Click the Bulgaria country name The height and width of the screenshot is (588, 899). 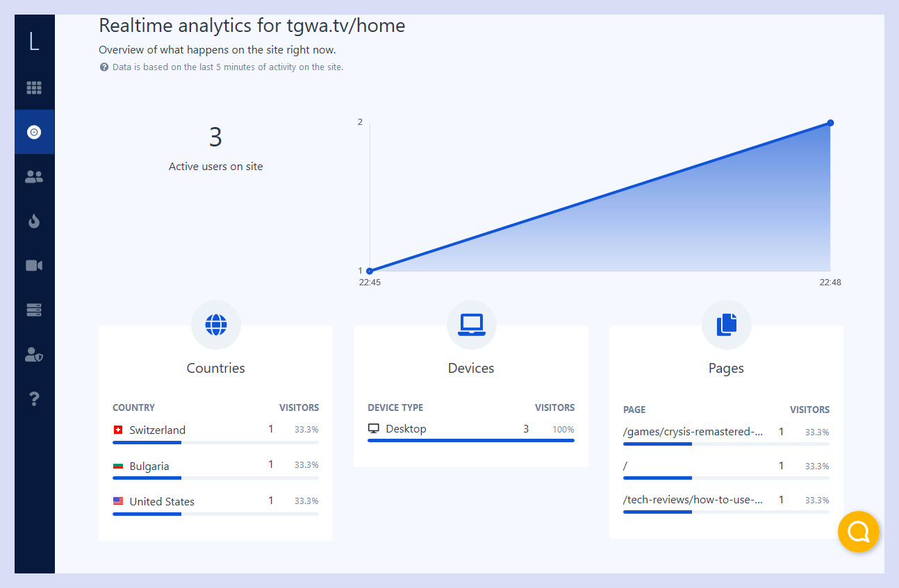(149, 467)
